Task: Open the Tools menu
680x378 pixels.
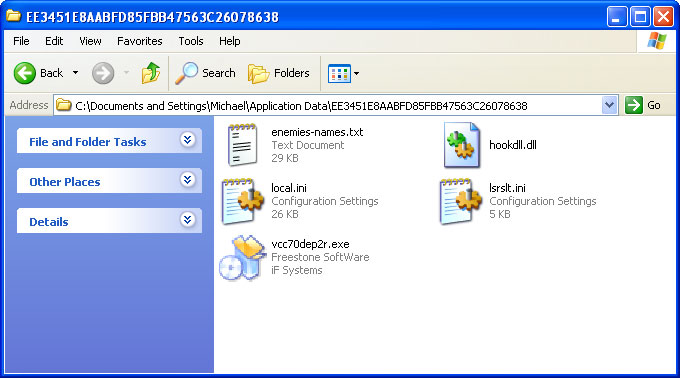Action: (191, 41)
